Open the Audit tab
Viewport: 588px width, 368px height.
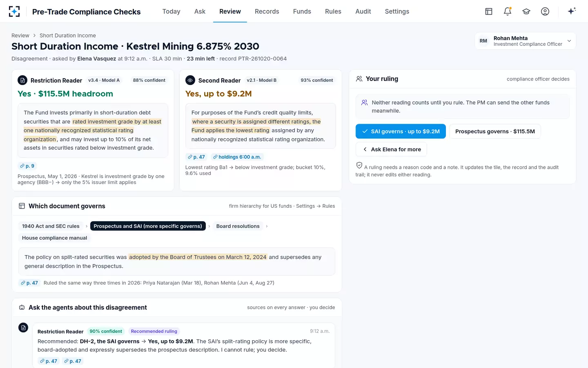(363, 11)
